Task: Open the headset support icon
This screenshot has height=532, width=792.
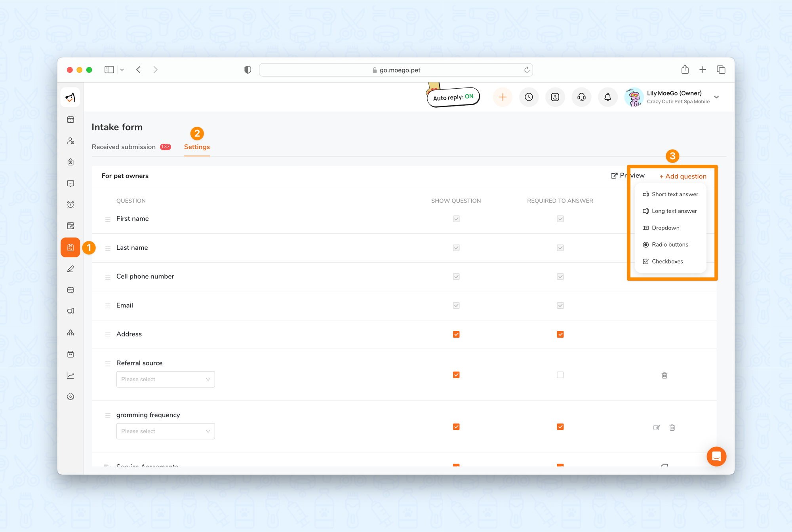Action: (x=581, y=97)
